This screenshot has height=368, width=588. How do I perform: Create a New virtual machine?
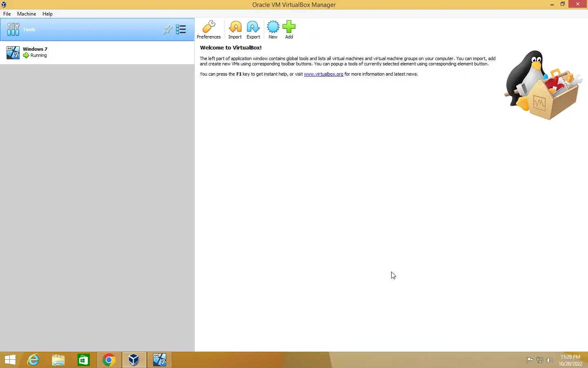(273, 29)
